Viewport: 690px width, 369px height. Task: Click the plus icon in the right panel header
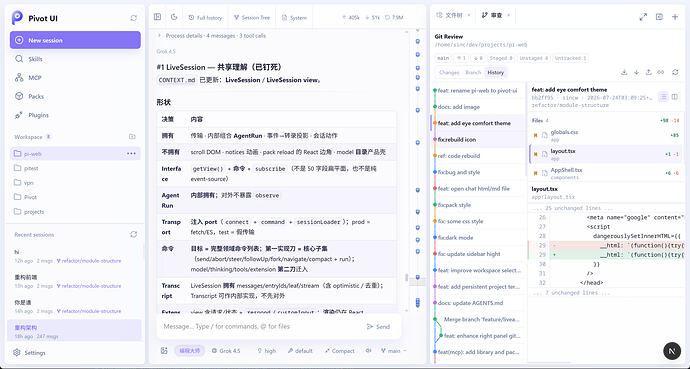point(675,17)
